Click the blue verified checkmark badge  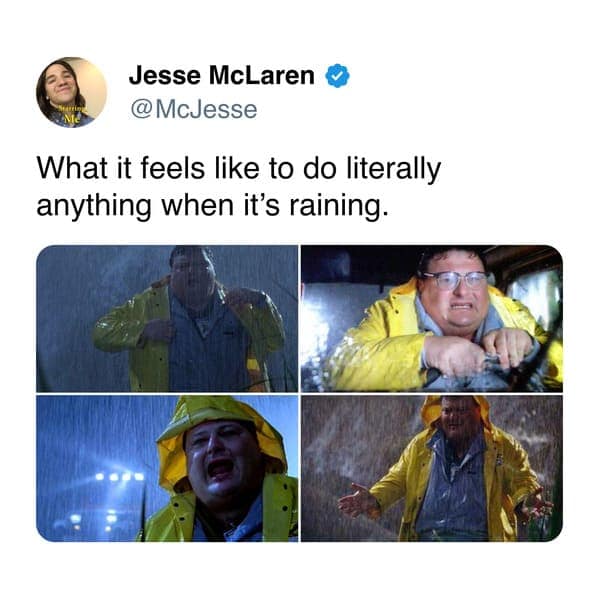pos(337,76)
